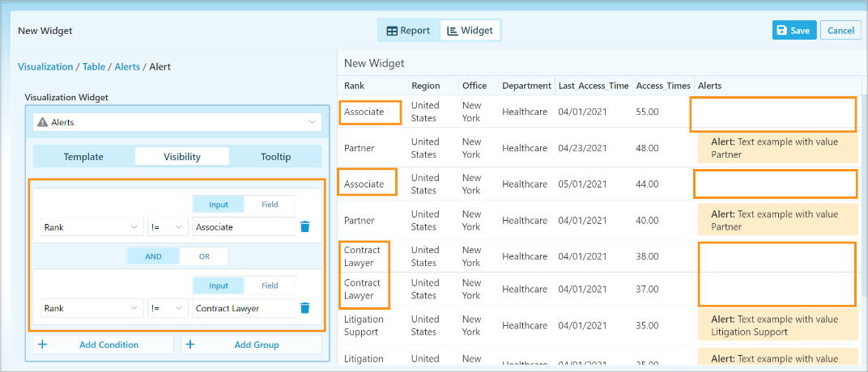Click the 38.00 access times cell

click(x=647, y=256)
